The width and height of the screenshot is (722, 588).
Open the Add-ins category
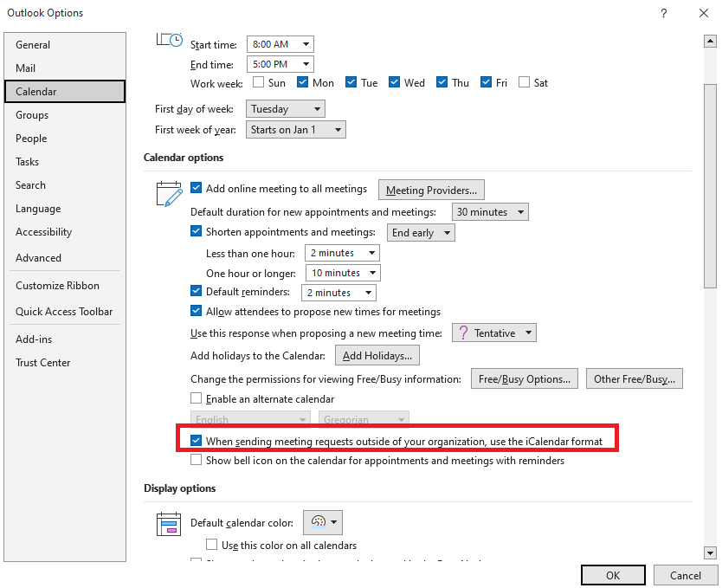(65, 339)
